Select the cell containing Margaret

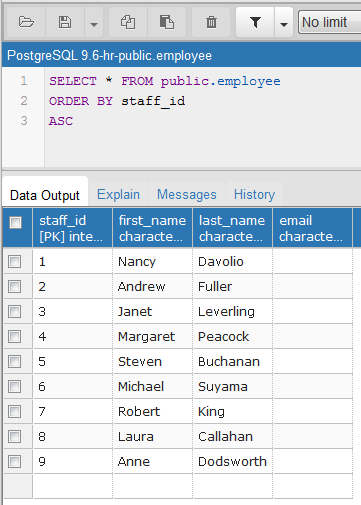click(152, 336)
